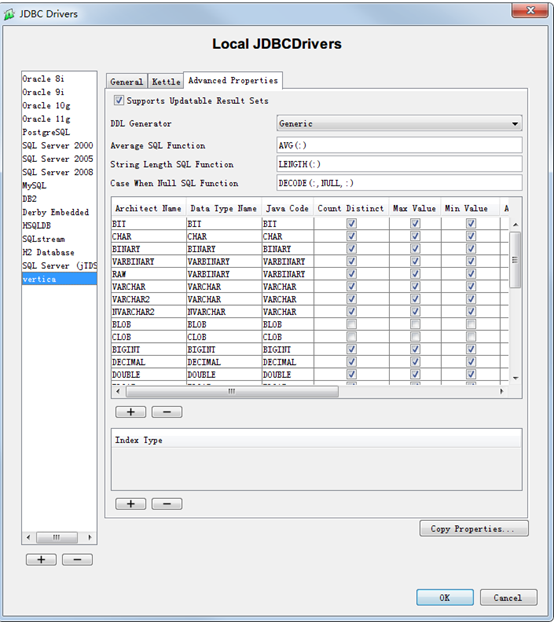Click the Java Code column header
This screenshot has height=622, width=554.
288,208
